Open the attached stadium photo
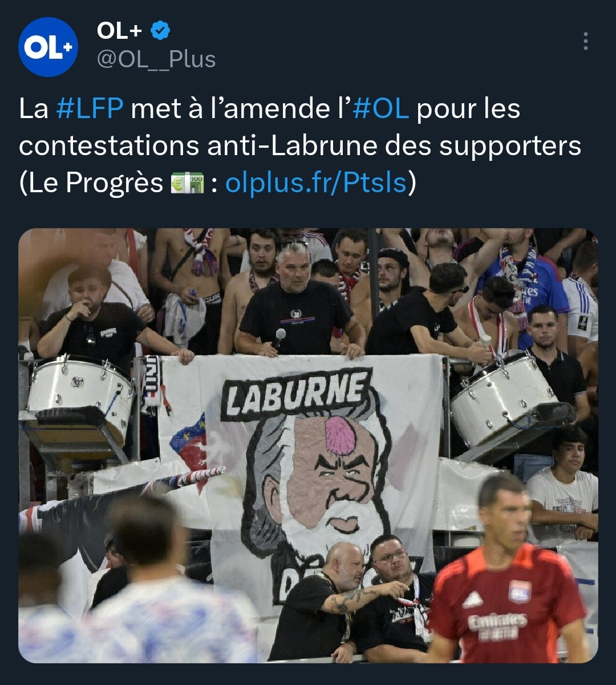616x685 pixels. pyautogui.click(x=308, y=445)
